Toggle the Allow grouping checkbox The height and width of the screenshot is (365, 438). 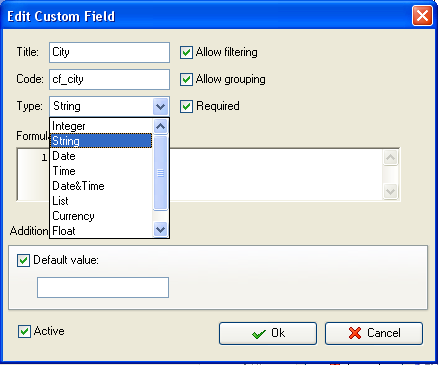[x=186, y=79]
